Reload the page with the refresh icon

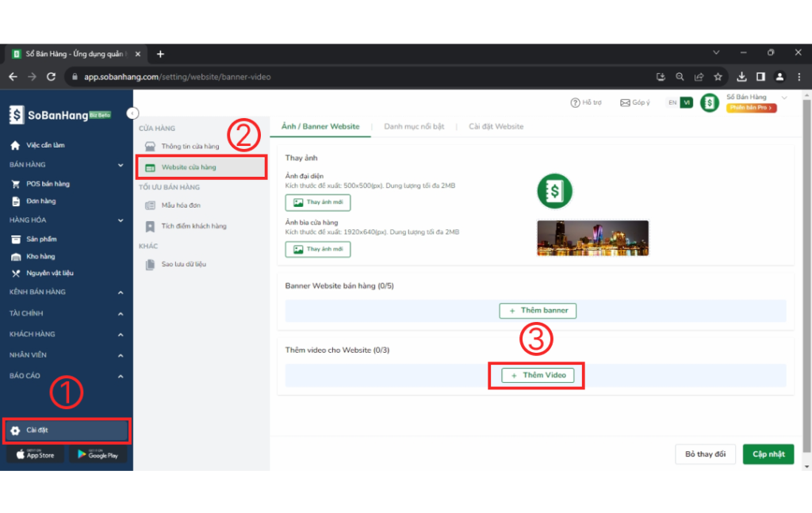51,77
